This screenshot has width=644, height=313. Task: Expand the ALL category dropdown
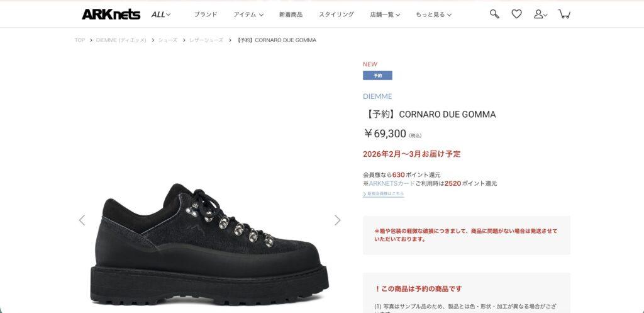coord(160,14)
